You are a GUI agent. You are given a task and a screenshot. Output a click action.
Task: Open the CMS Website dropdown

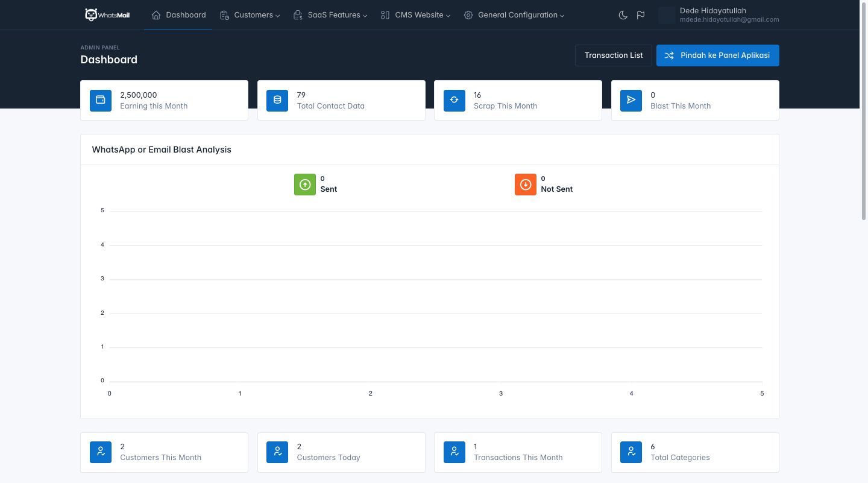[x=416, y=15]
